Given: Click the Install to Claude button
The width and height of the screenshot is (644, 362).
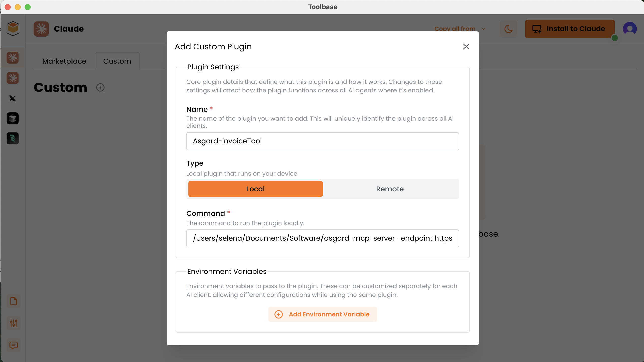Looking at the screenshot, I should coord(570,29).
